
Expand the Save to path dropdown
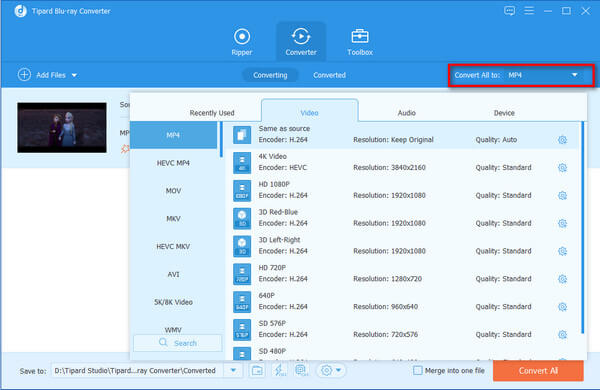[x=233, y=370]
